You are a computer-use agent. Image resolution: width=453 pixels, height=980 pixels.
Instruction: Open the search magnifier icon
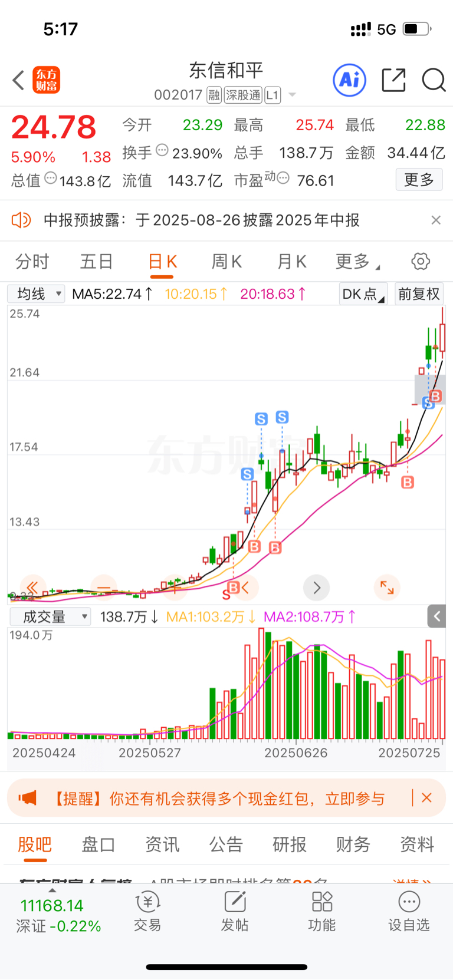click(x=434, y=80)
